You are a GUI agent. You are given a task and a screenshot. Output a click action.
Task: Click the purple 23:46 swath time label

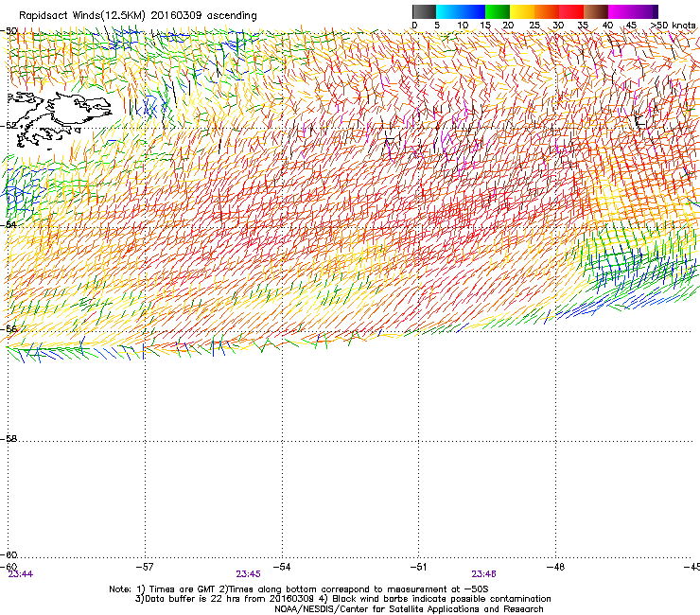pos(484,574)
